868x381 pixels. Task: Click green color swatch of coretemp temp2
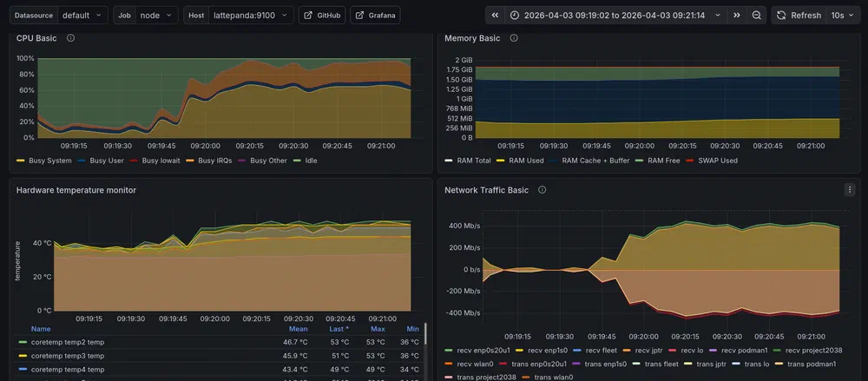click(x=23, y=342)
